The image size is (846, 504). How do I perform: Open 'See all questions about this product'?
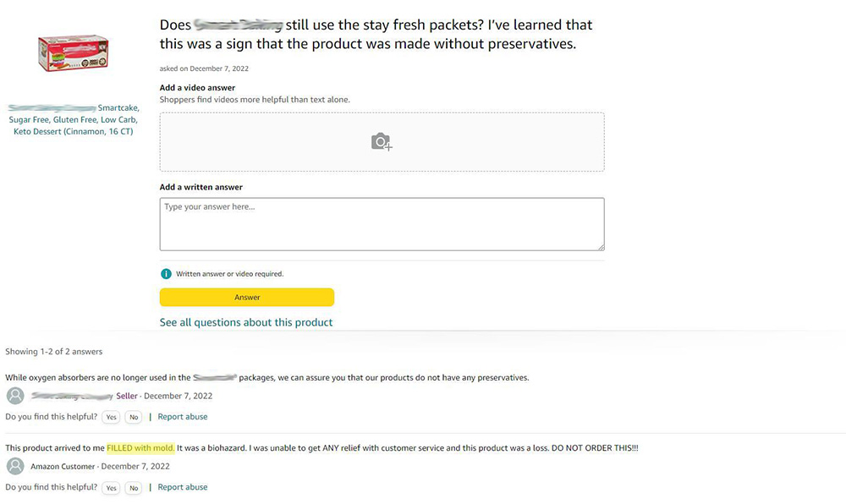pos(246,322)
